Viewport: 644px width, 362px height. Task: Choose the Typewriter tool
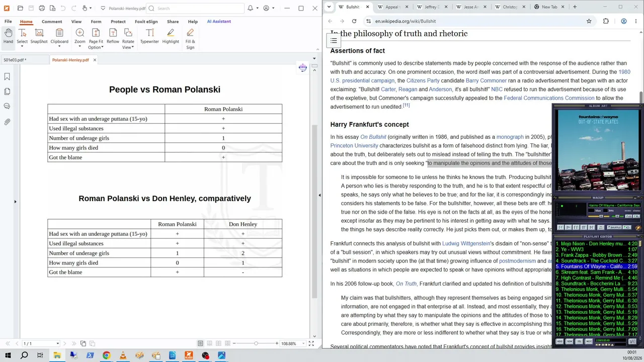click(149, 36)
